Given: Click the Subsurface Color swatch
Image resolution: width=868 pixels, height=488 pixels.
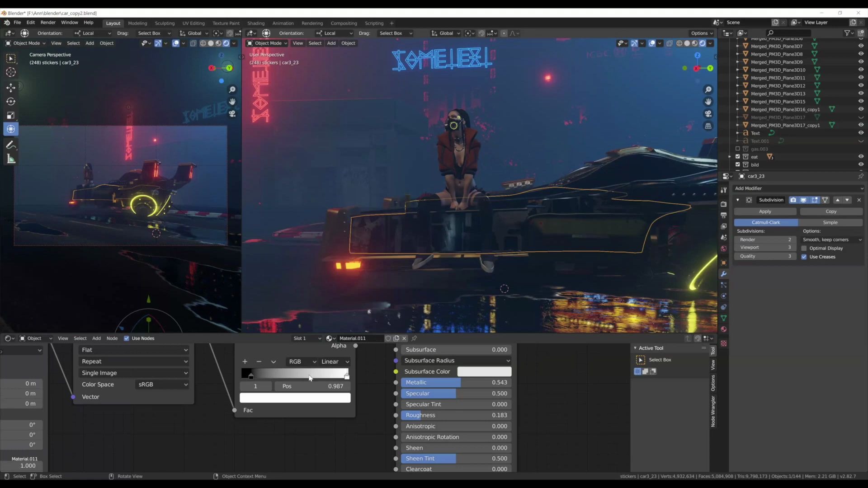Looking at the screenshot, I should [x=484, y=371].
